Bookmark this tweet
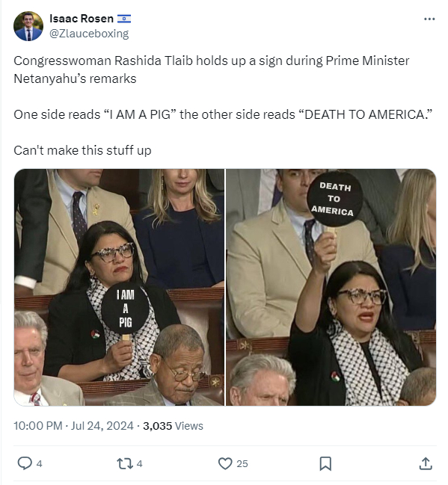The height and width of the screenshot is (485, 448). 325,463
